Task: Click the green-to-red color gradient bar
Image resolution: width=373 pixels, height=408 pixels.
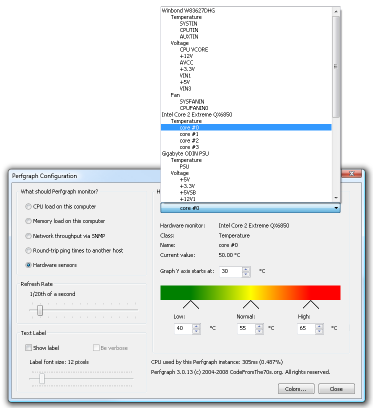Action: pyautogui.click(x=250, y=292)
